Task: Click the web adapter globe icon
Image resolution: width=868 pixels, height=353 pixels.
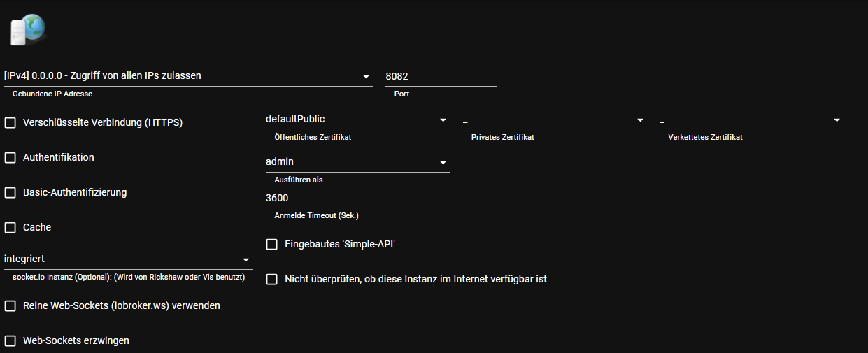Action: pos(27,30)
